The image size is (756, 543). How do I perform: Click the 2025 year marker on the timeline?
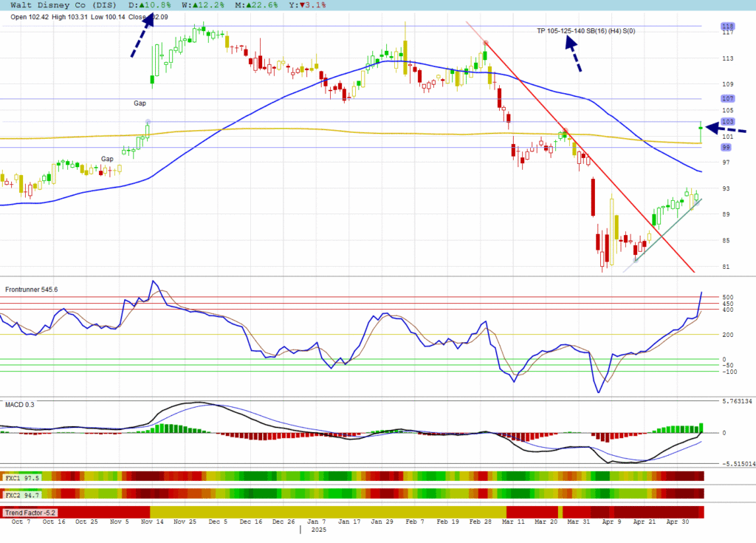(x=319, y=530)
